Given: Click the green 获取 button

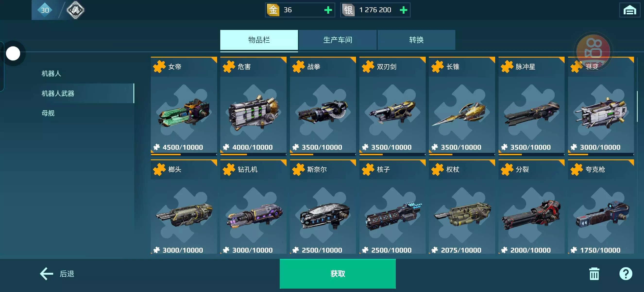Looking at the screenshot, I should click(338, 274).
